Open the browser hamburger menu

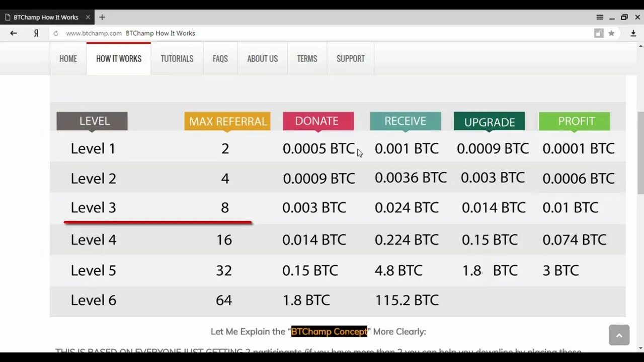[x=600, y=17]
